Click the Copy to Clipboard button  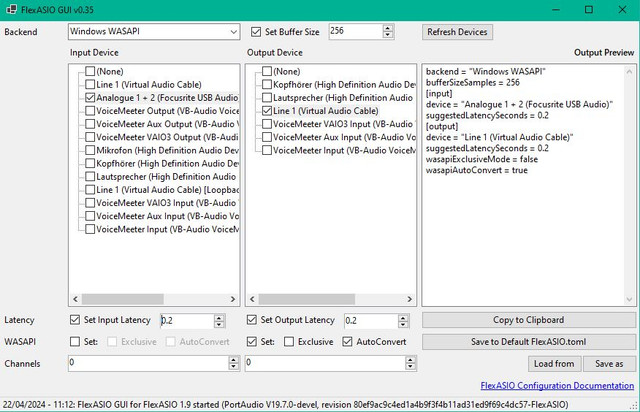coord(529,320)
